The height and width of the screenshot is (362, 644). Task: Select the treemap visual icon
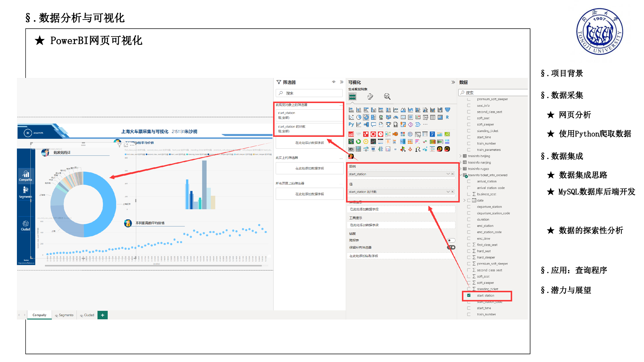(x=374, y=117)
